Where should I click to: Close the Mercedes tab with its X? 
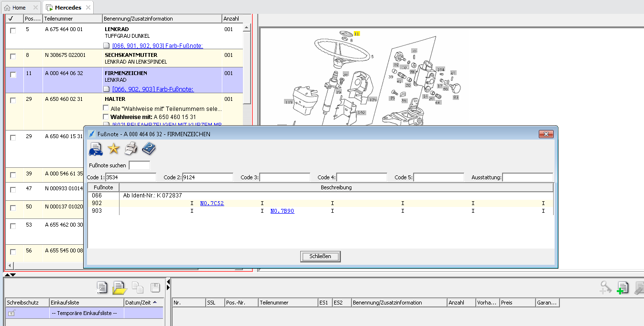[88, 8]
